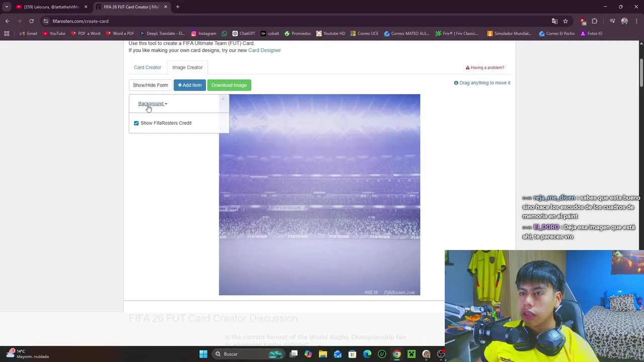Open the Correo UCE bookmark
This screenshot has height=362, width=644.
(x=364, y=34)
